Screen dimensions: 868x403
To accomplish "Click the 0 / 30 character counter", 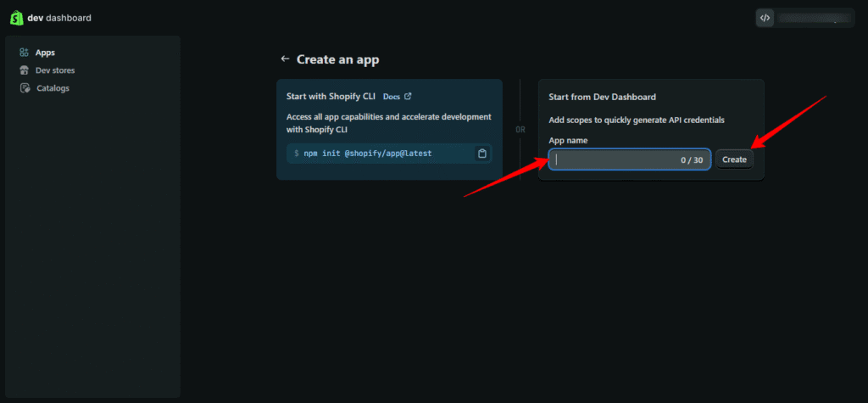I will pyautogui.click(x=692, y=160).
